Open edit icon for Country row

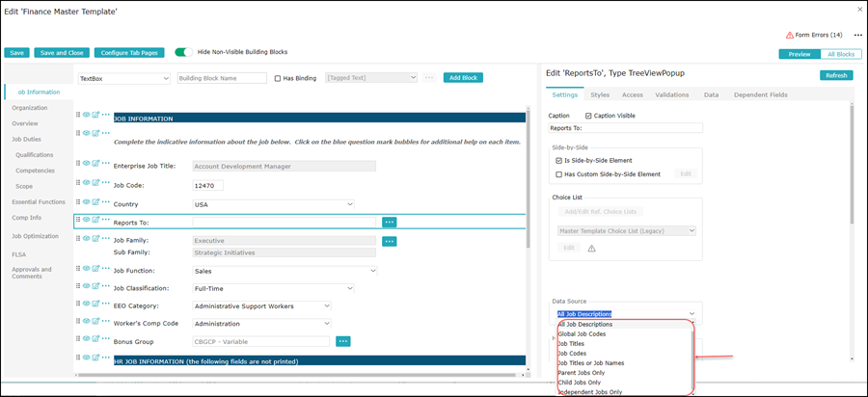[95, 201]
